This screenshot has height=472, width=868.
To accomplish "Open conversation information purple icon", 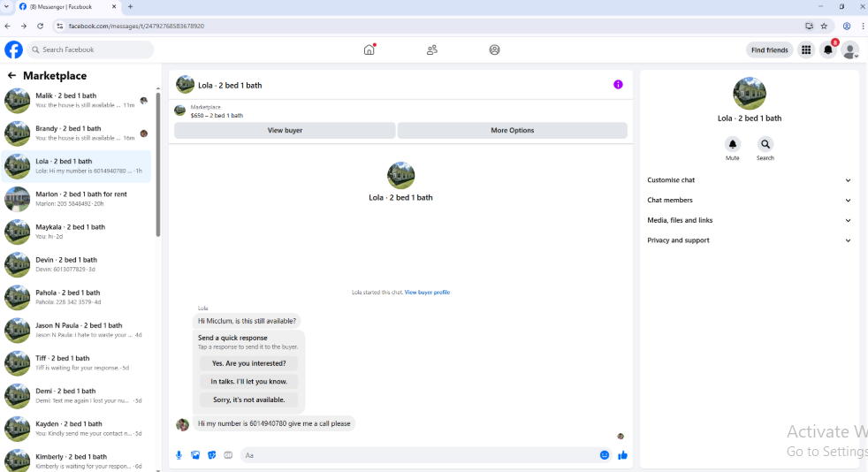I will [x=618, y=85].
